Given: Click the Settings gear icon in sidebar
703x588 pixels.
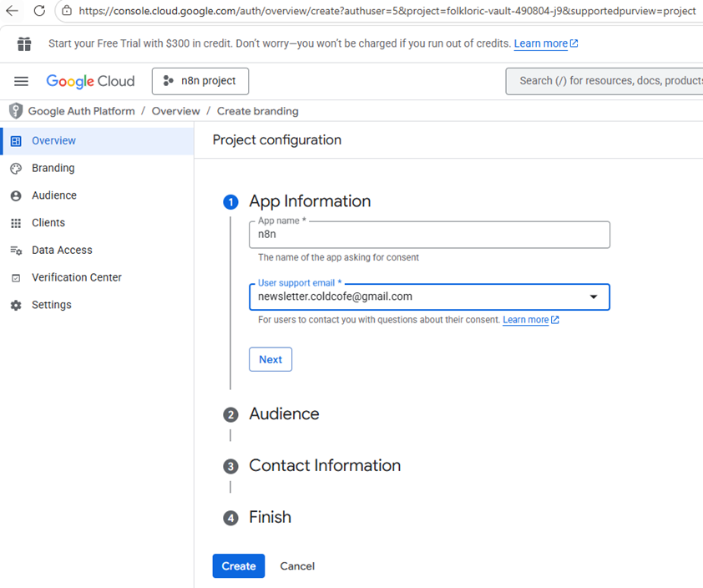Looking at the screenshot, I should (x=16, y=306).
